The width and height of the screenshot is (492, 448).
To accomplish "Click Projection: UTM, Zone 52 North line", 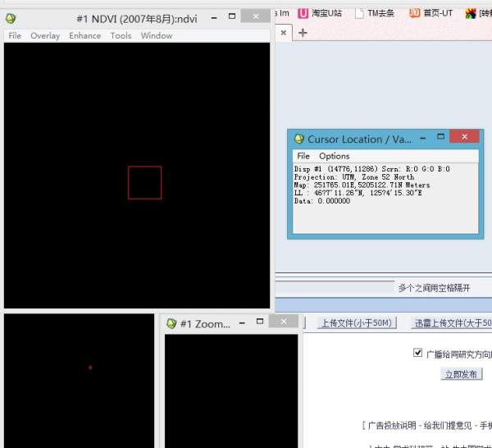I will pos(354,177).
